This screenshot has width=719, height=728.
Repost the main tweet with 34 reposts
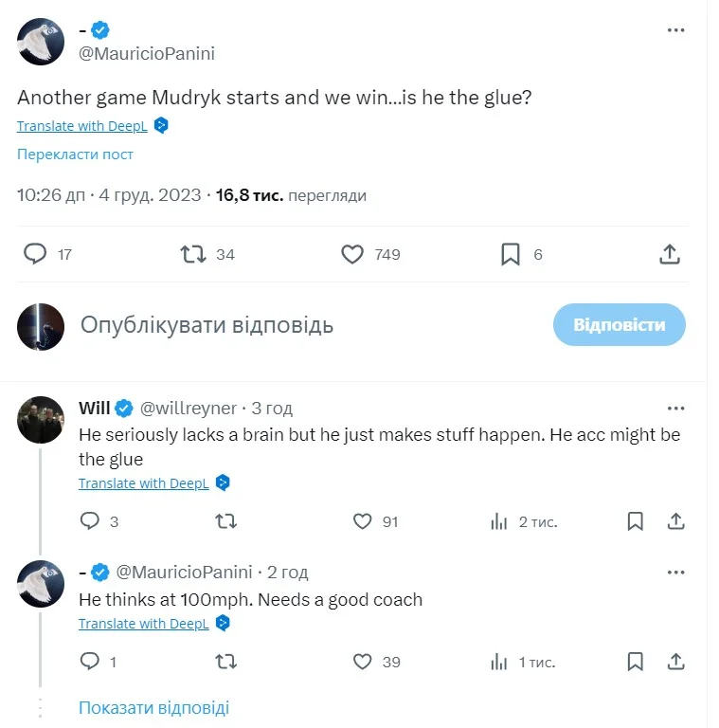tap(193, 254)
